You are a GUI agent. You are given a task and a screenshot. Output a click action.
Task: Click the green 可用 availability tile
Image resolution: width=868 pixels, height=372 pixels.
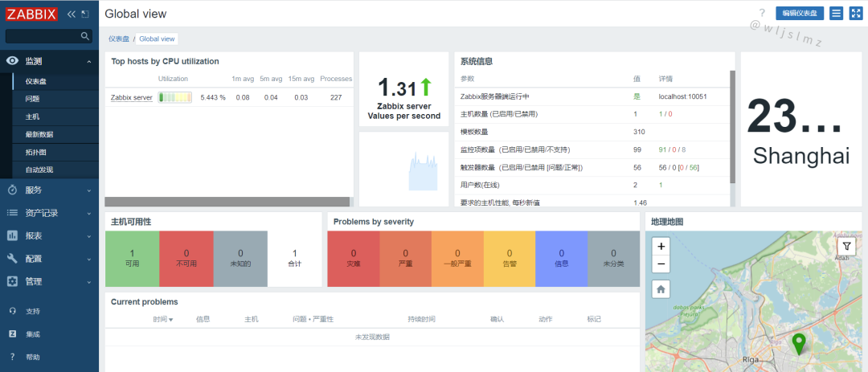(133, 259)
